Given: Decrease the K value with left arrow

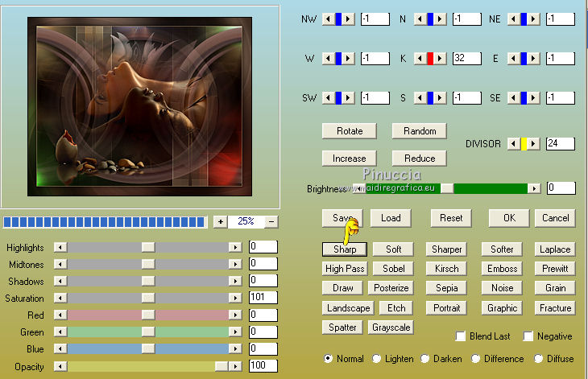Looking at the screenshot, I should click(420, 59).
